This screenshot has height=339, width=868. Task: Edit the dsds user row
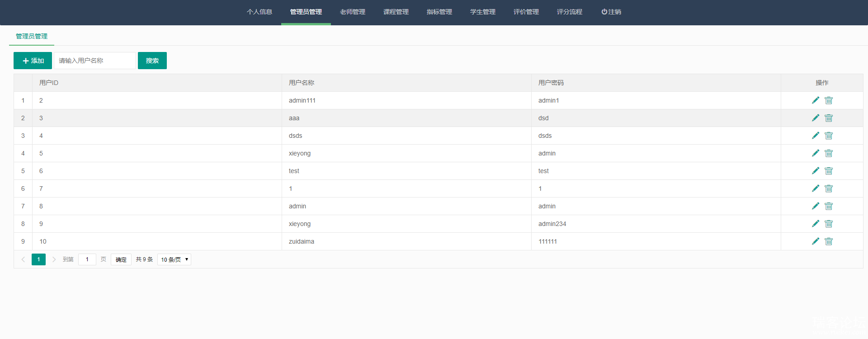pyautogui.click(x=816, y=136)
